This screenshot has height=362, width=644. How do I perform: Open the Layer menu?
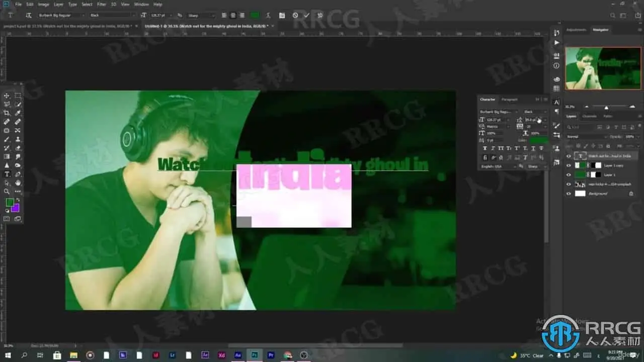[59, 4]
